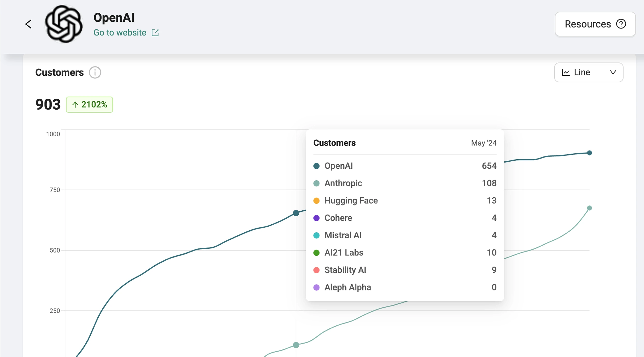Click the AI21 Labs label in tooltip

(344, 253)
